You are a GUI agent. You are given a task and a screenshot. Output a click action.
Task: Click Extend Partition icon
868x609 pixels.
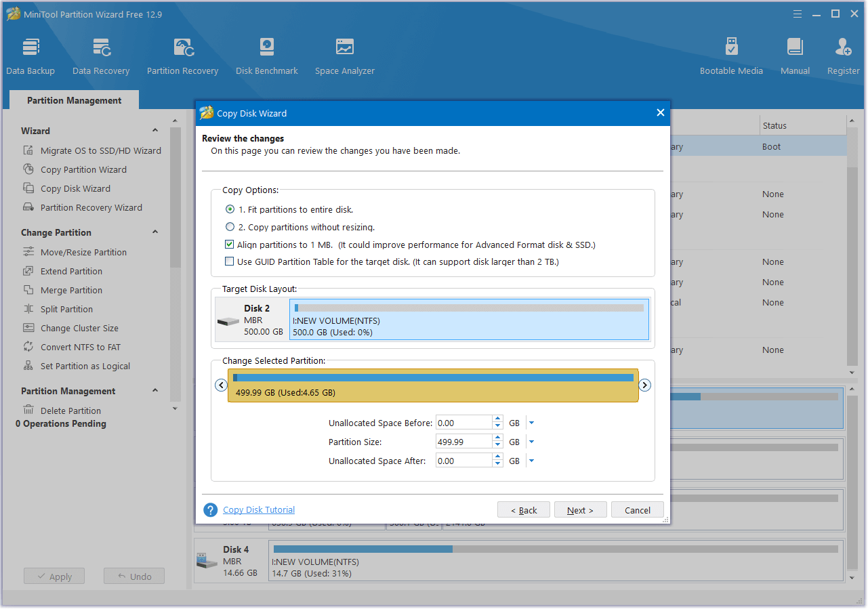28,271
